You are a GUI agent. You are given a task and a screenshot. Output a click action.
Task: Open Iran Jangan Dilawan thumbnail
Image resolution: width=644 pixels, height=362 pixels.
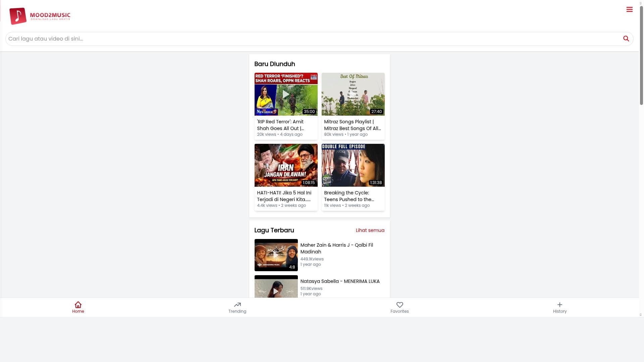[286, 165]
